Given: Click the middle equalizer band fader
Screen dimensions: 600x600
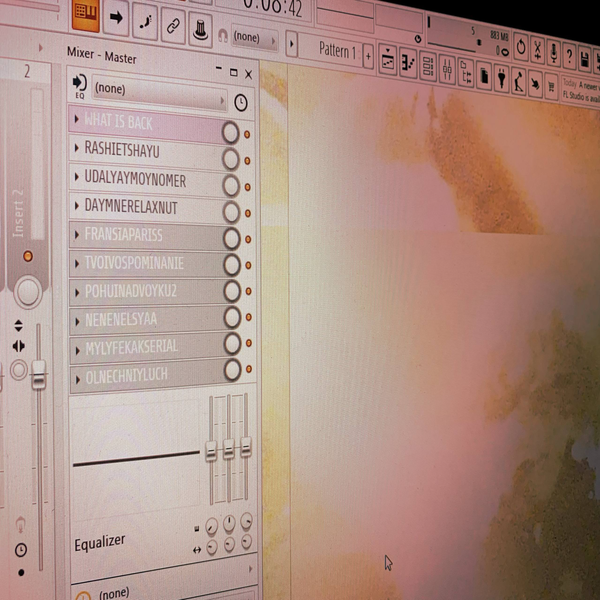Looking at the screenshot, I should 229,449.
